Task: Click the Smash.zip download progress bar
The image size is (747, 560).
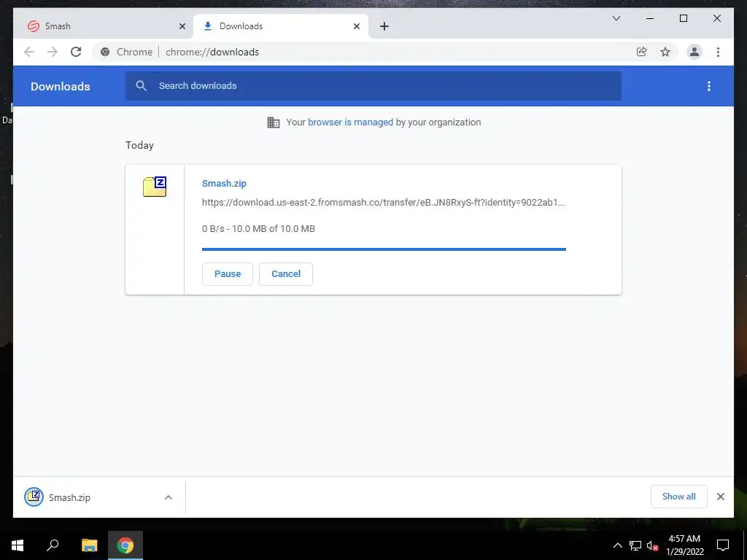Action: point(384,249)
